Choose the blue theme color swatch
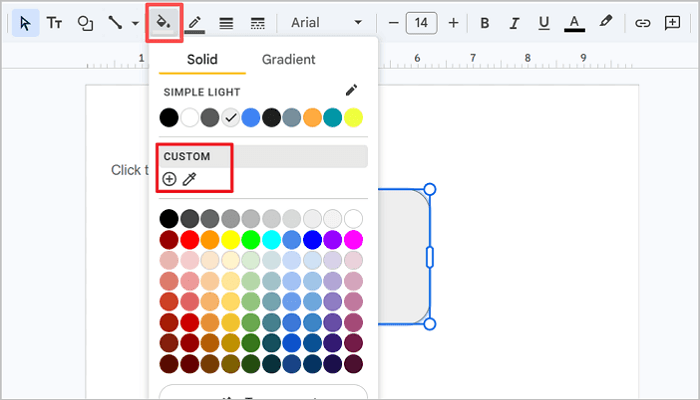Screen dimensions: 700x400 pos(251,118)
